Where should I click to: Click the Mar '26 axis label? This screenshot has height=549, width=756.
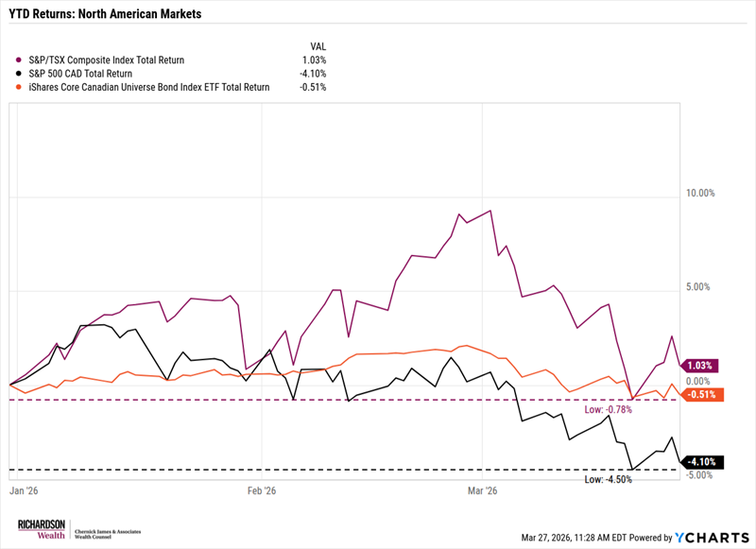pyautogui.click(x=483, y=490)
